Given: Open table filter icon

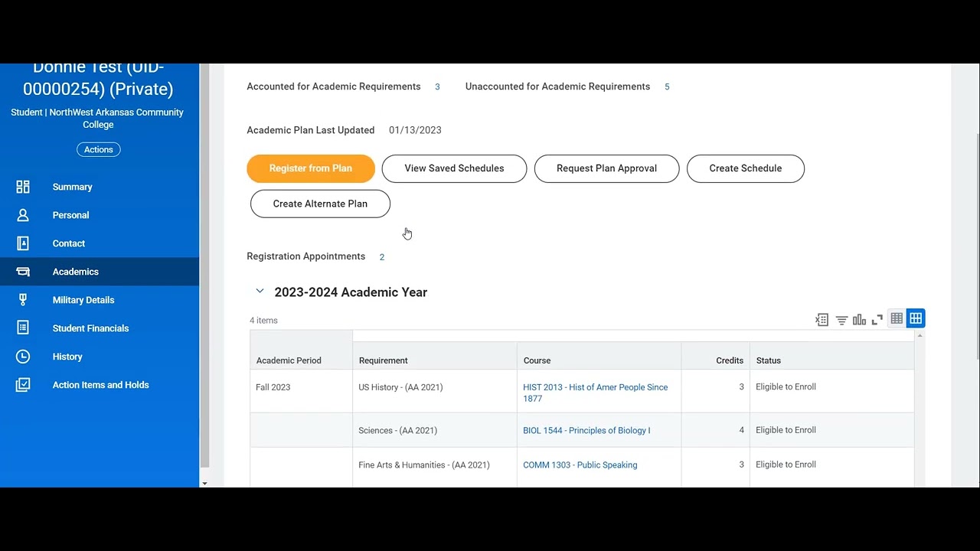Looking at the screenshot, I should 841,320.
